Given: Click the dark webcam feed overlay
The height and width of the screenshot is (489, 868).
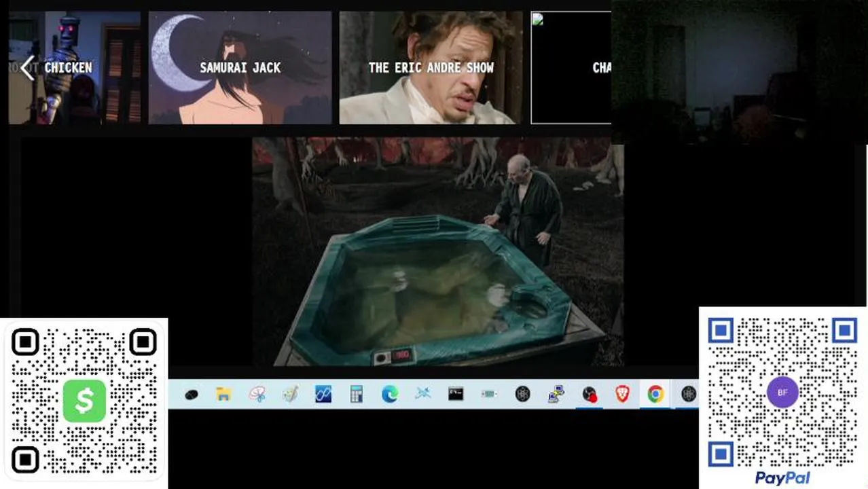Looking at the screenshot, I should pos(739,71).
